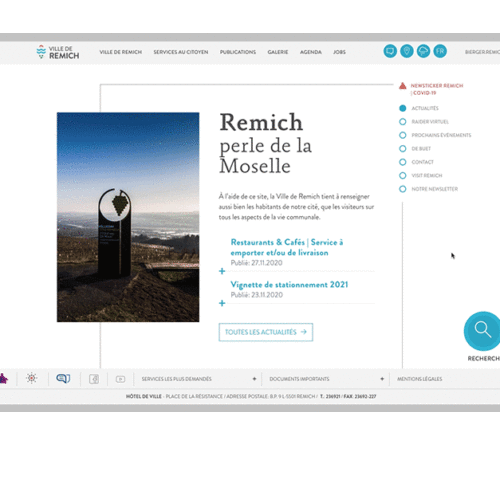Click the Hôtel de Ville address text
Screen dimensions: 500x500
251,396
